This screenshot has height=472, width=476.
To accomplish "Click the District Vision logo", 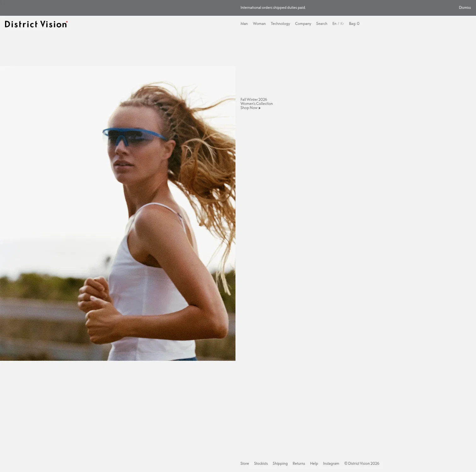I will pos(36,24).
